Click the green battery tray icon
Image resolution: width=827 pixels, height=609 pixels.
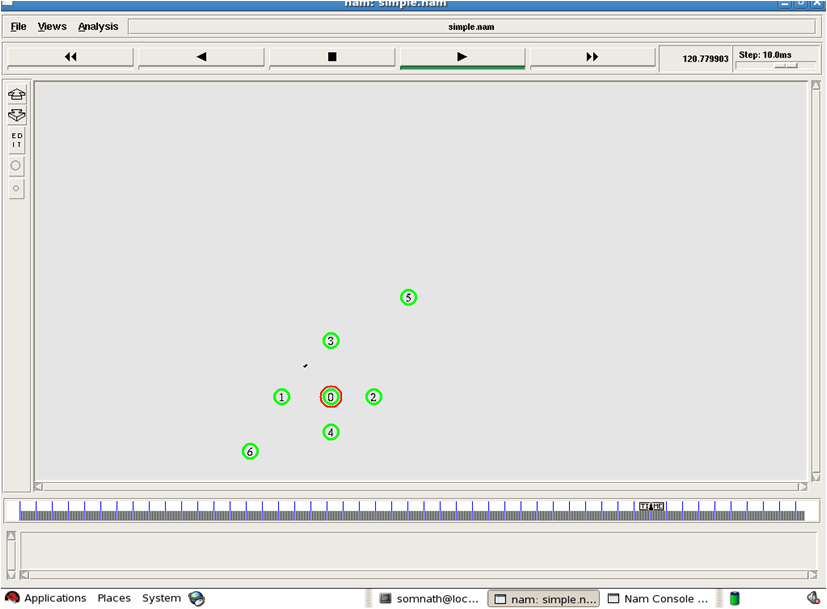point(735,598)
